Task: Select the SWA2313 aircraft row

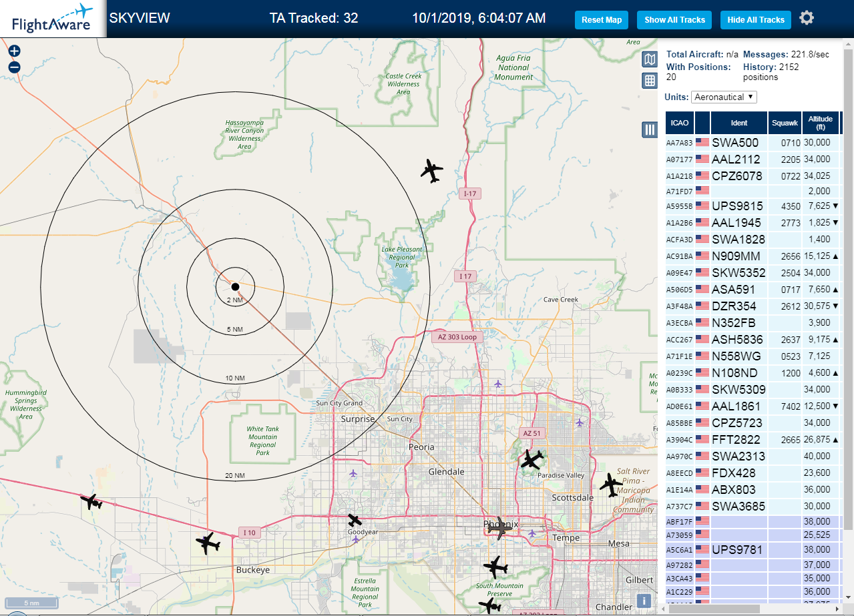Action: 753,456
